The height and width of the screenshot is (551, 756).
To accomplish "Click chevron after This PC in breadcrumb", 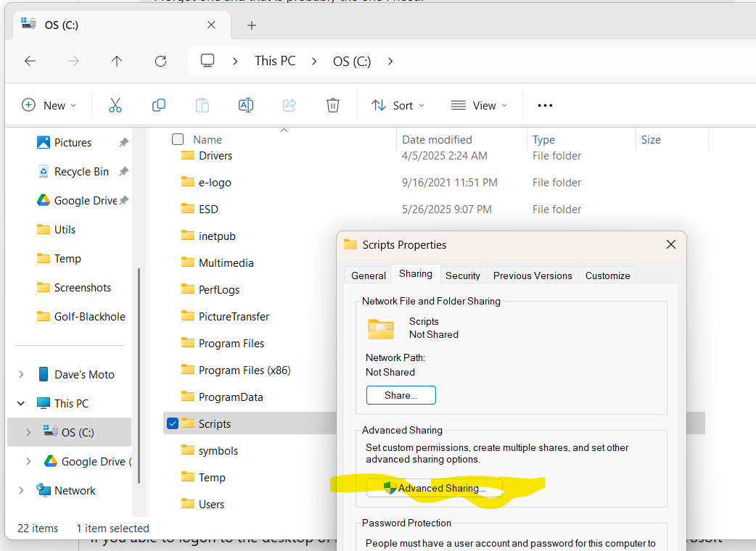I will (x=314, y=61).
